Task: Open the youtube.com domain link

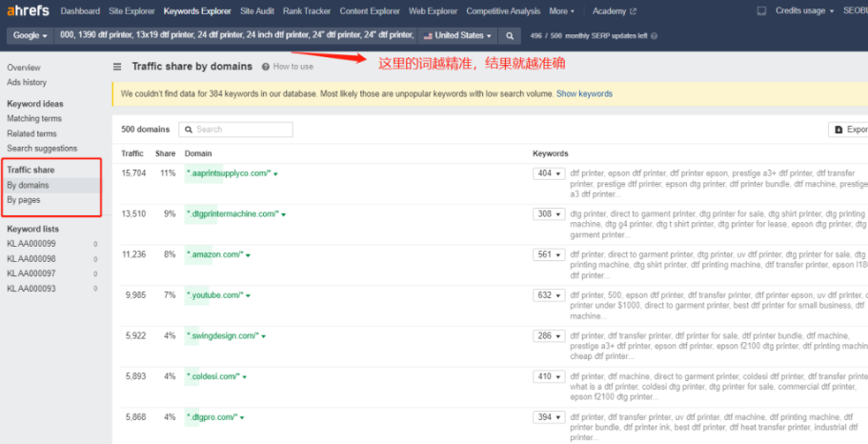Action: (x=215, y=295)
